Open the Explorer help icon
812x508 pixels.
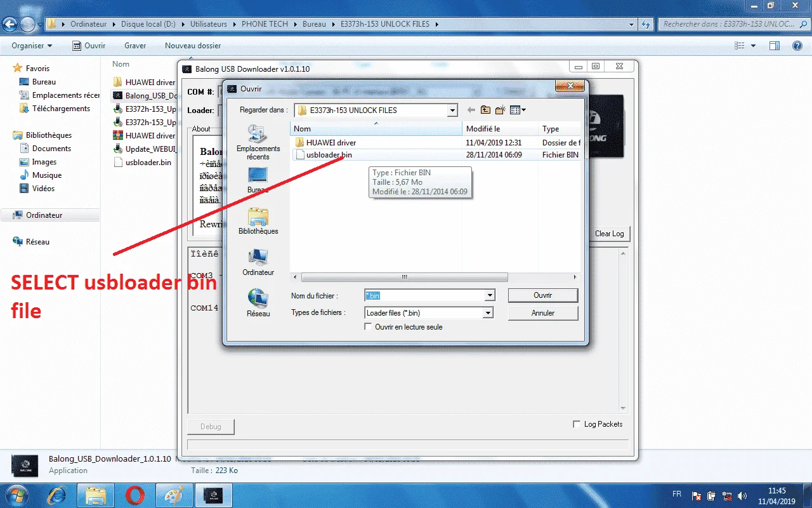(797, 46)
